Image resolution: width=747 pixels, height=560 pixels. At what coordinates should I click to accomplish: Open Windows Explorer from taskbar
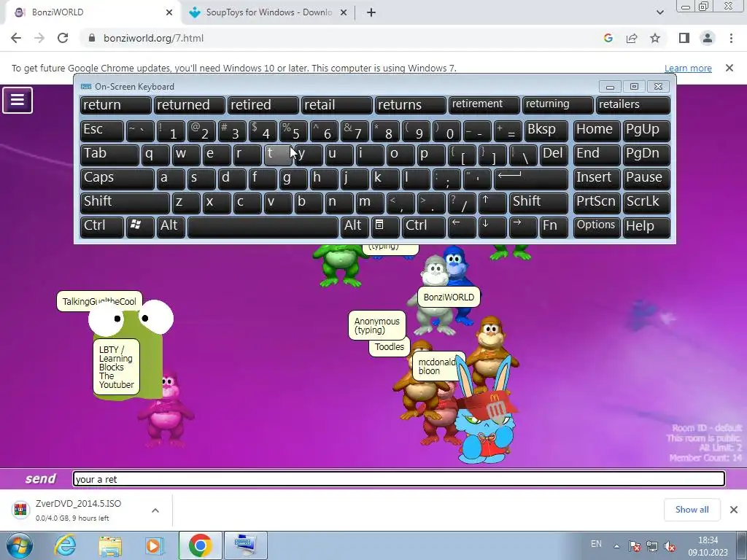(110, 545)
